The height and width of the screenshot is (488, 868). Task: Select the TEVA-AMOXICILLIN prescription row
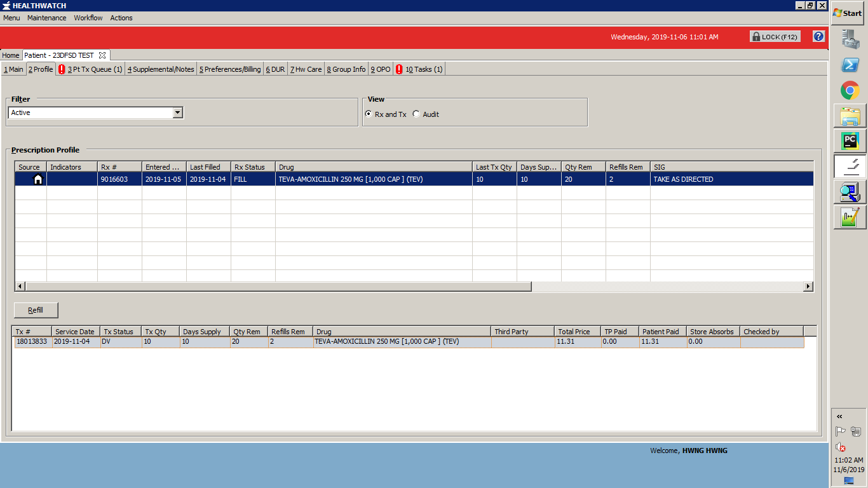point(318,179)
